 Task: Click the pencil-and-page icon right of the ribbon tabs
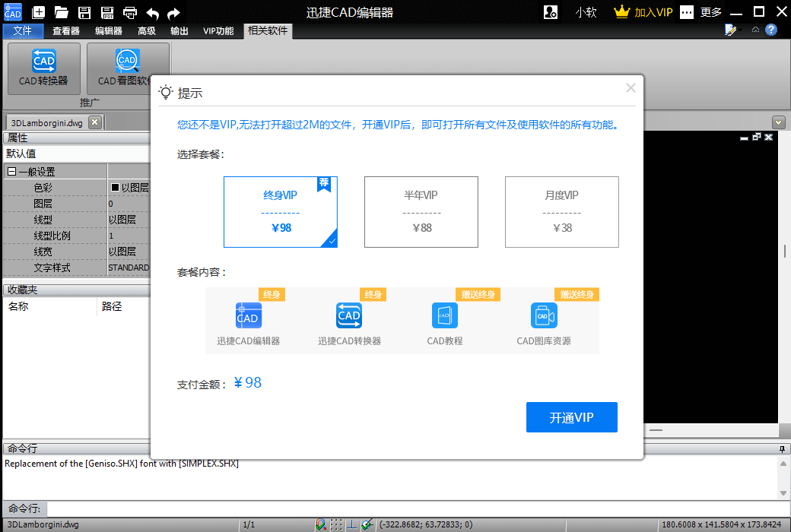(730, 30)
